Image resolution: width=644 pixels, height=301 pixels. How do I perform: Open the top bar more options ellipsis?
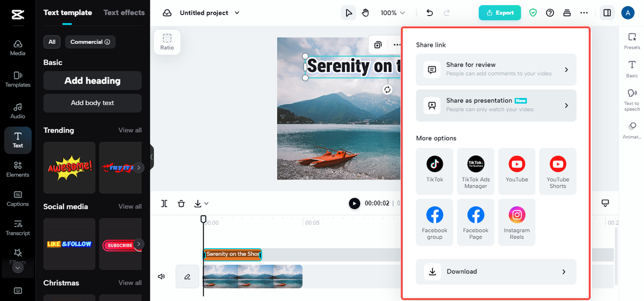click(584, 13)
